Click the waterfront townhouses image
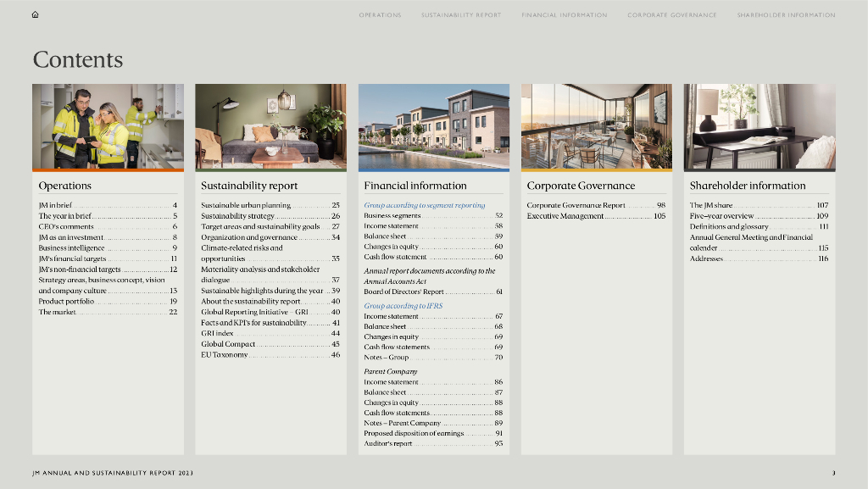Image resolution: width=868 pixels, height=489 pixels. [x=433, y=127]
